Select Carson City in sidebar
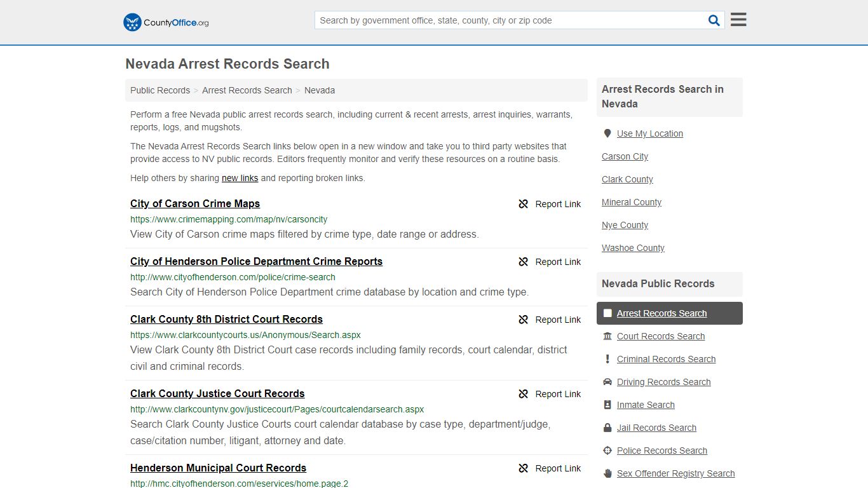This screenshot has width=868, height=488. 625,156
